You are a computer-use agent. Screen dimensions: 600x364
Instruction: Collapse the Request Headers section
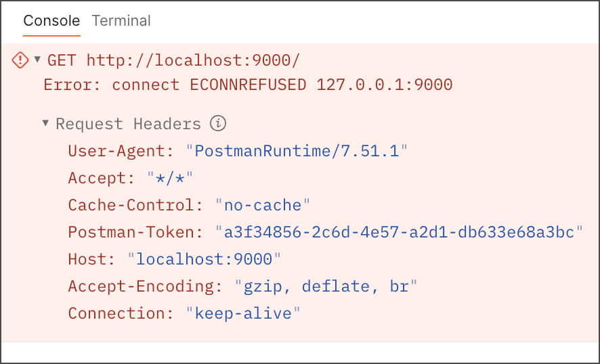click(x=45, y=123)
